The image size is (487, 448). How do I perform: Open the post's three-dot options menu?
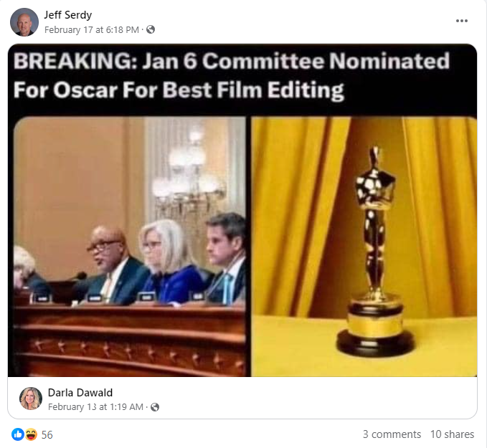tap(461, 21)
